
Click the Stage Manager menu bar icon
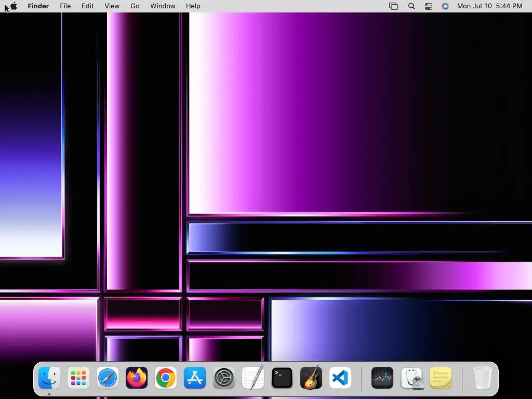(x=394, y=6)
